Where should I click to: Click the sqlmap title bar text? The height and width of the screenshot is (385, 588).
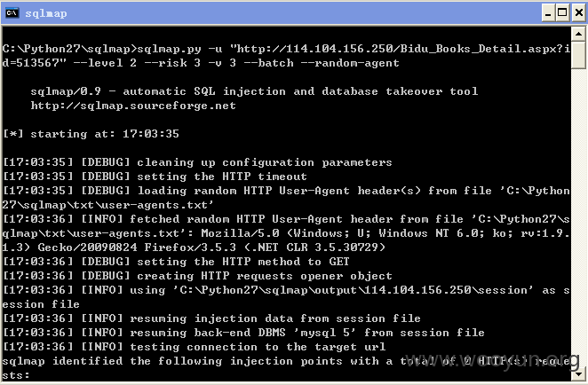46,13
